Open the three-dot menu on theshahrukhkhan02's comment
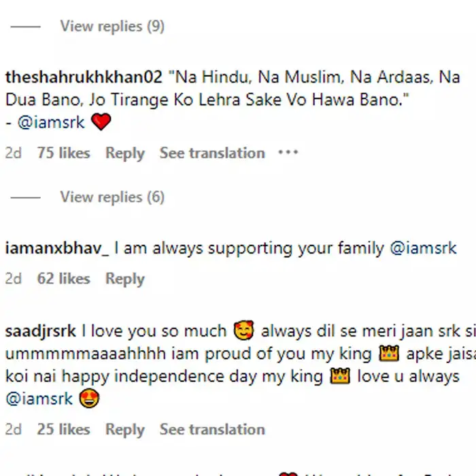This screenshot has height=476, width=476. coord(288,152)
